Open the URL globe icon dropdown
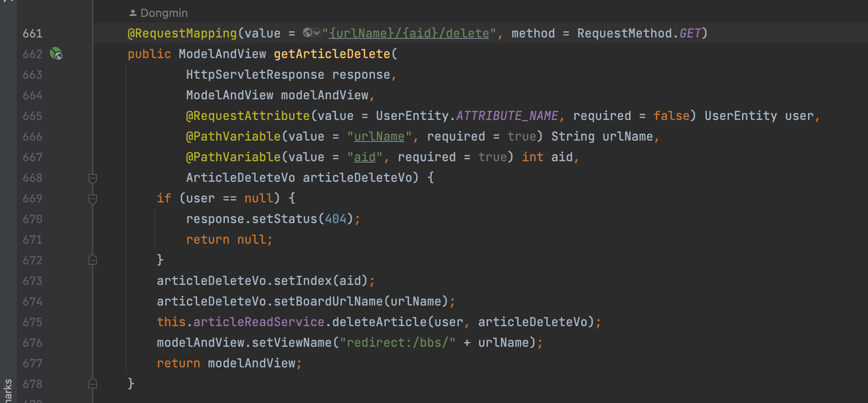Viewport: 868px width, 403px height. [311, 33]
